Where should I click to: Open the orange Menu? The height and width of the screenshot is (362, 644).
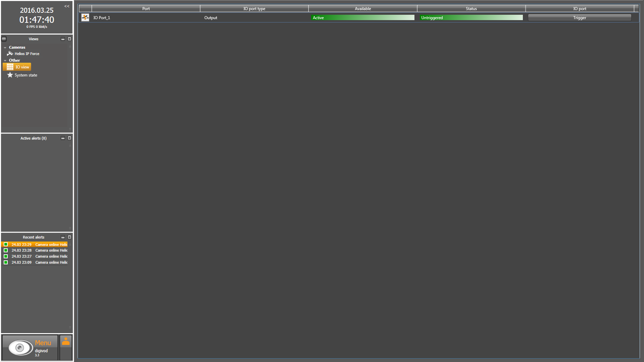(43, 343)
